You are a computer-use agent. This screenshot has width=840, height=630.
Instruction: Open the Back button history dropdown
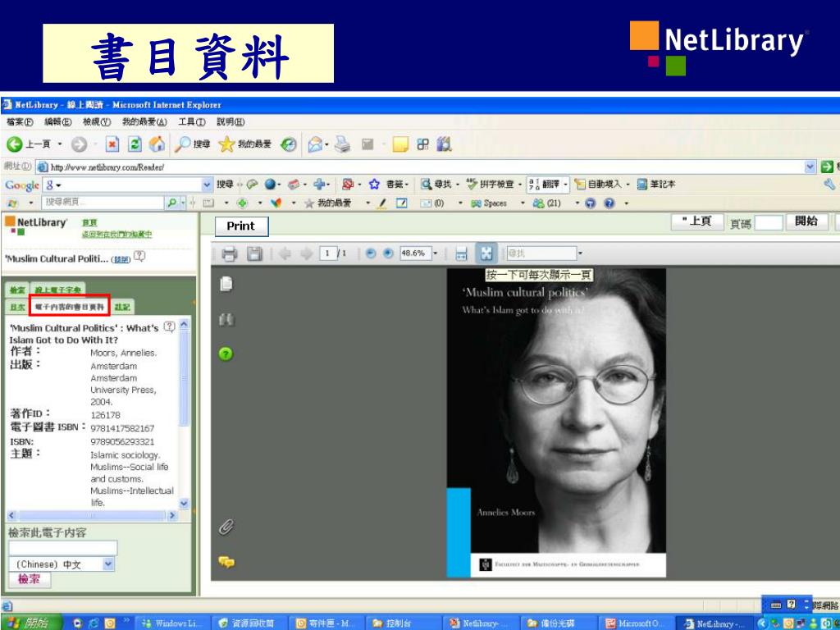click(60, 144)
